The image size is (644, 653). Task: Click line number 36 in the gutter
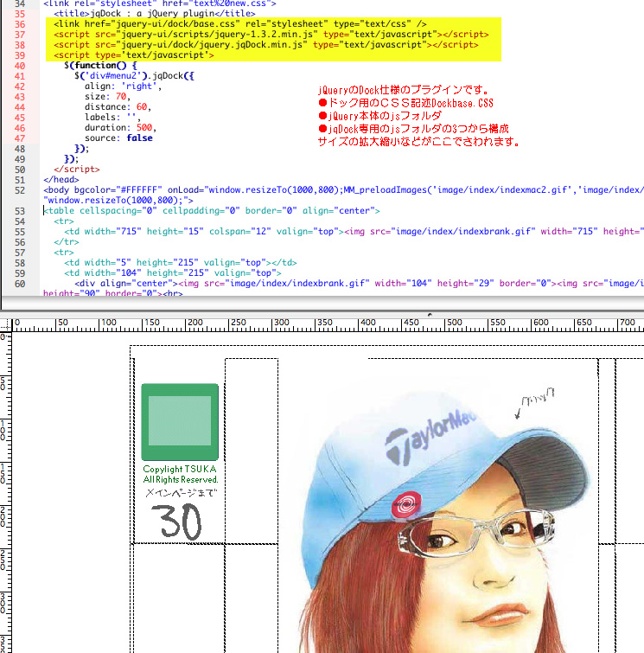pos(20,24)
